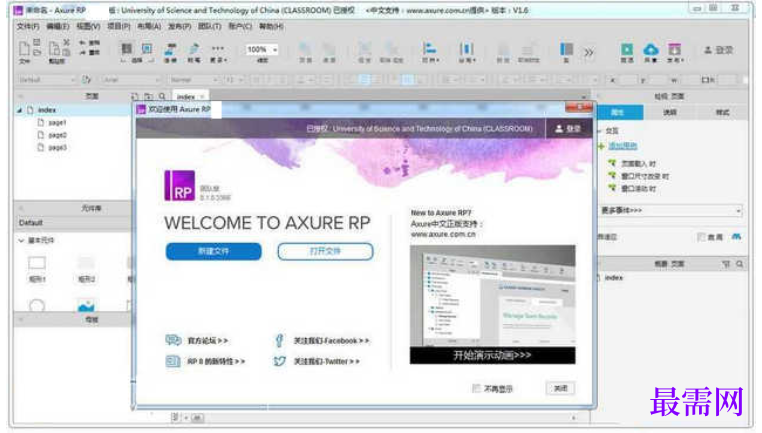The width and height of the screenshot is (762, 433).
Task: Open the File menu
Action: tap(28, 26)
